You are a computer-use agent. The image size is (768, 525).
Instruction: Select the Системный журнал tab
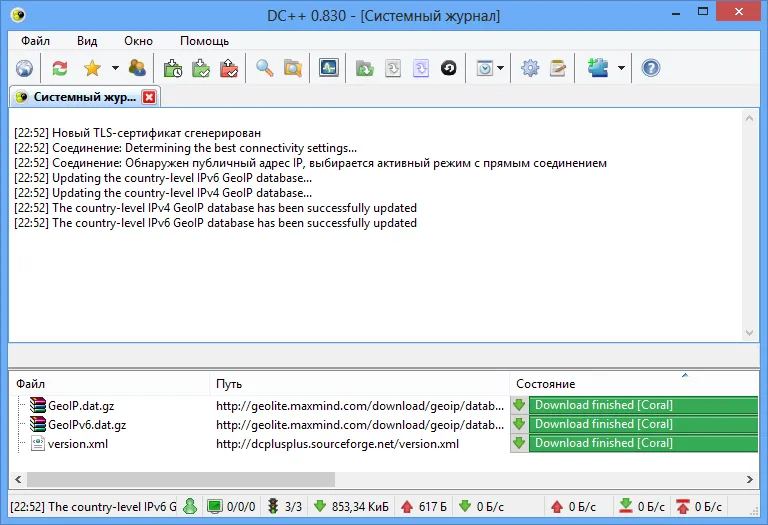pos(84,97)
